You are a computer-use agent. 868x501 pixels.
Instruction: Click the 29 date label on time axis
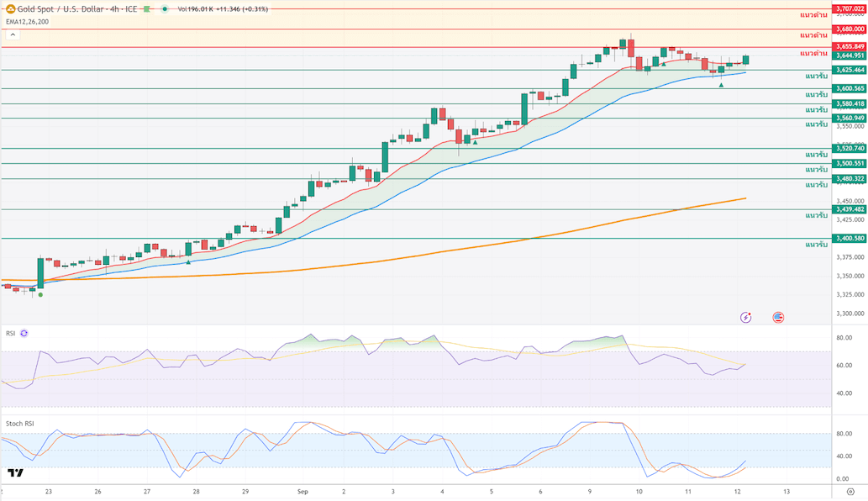click(x=245, y=492)
